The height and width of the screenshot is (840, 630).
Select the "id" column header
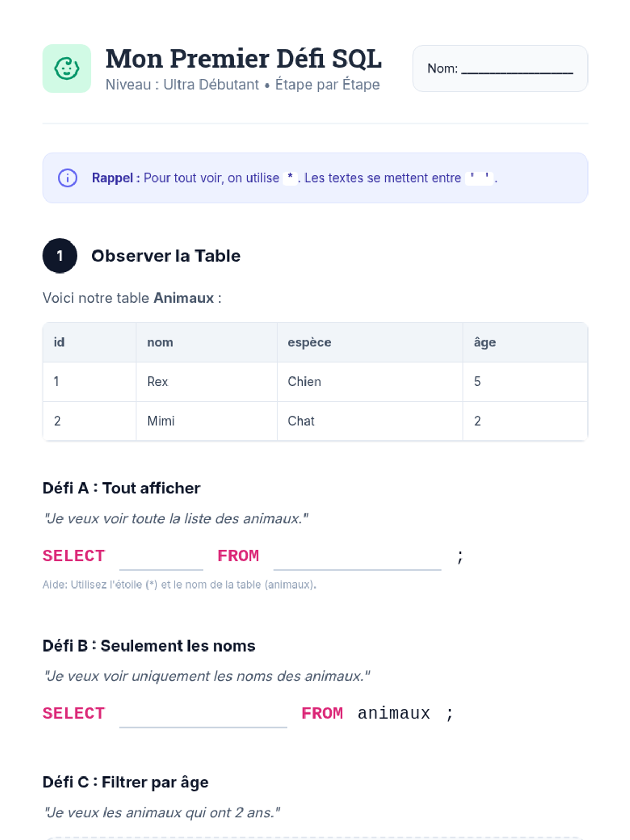(x=59, y=342)
